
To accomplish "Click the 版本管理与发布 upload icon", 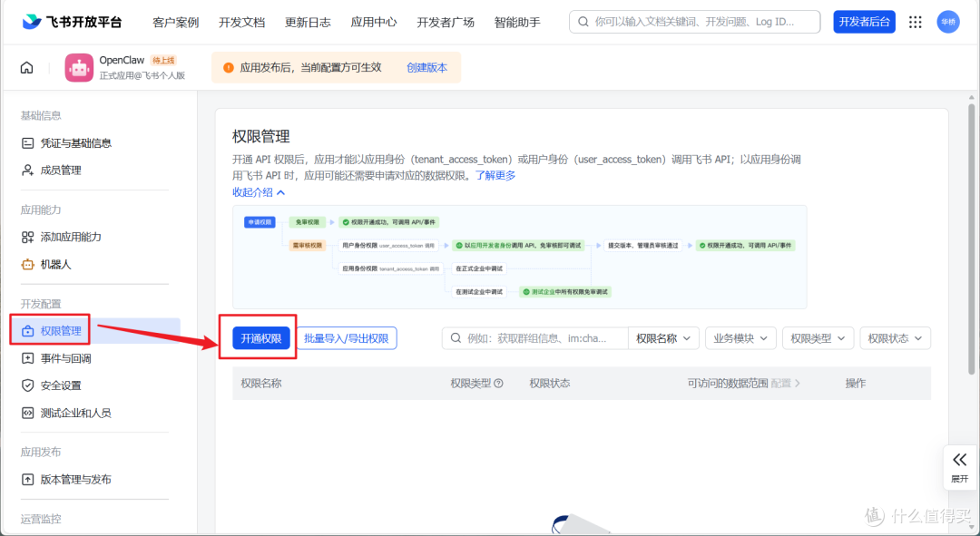I will (x=27, y=479).
